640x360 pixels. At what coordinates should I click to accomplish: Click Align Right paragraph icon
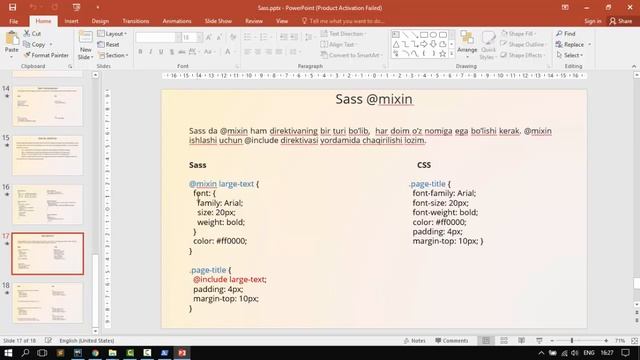[269, 52]
